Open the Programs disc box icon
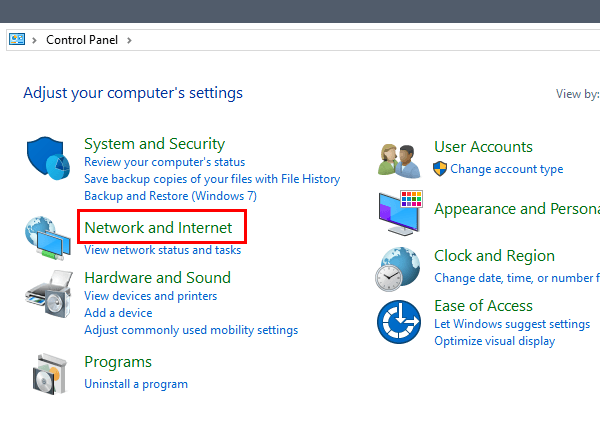The image size is (600, 430). coord(49,375)
